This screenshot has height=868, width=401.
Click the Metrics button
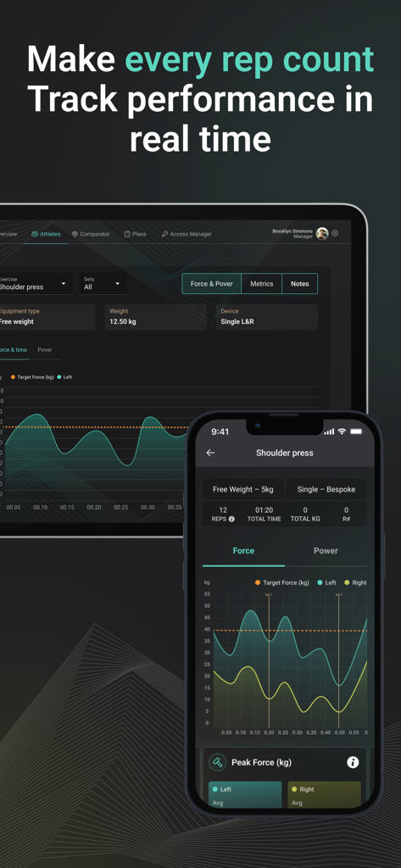click(261, 283)
